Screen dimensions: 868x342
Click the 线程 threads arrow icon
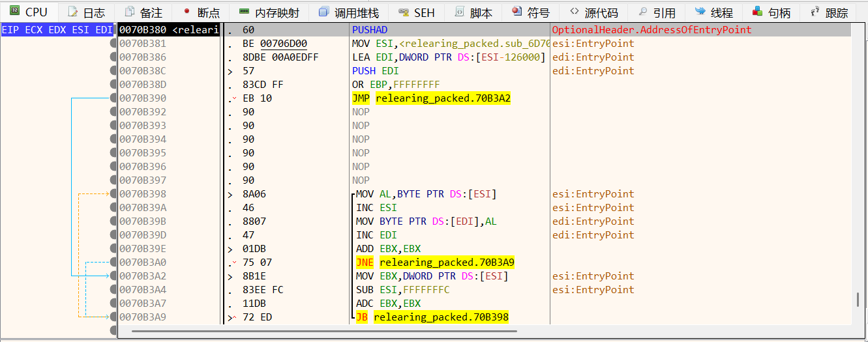pos(700,12)
